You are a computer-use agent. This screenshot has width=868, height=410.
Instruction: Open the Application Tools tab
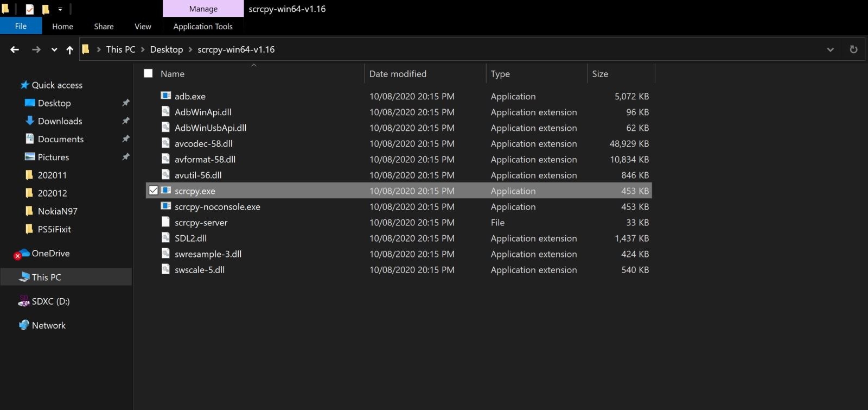pos(203,26)
